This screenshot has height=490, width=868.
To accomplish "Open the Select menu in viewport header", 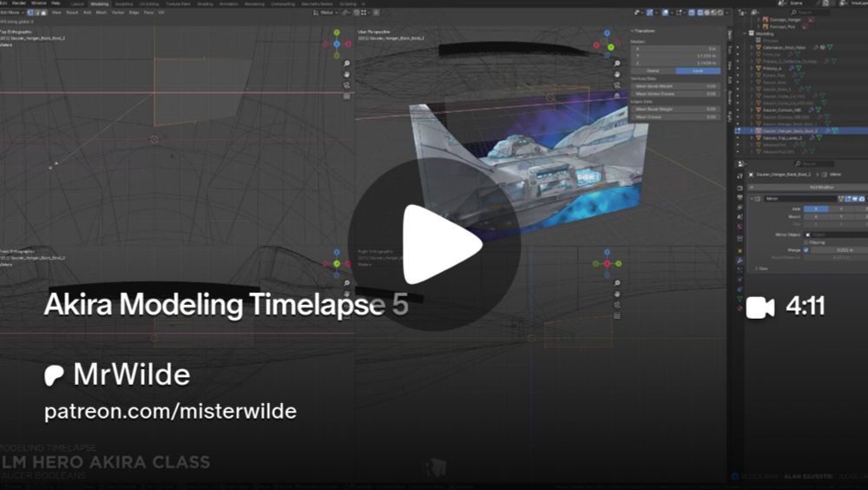I will 72,12.
